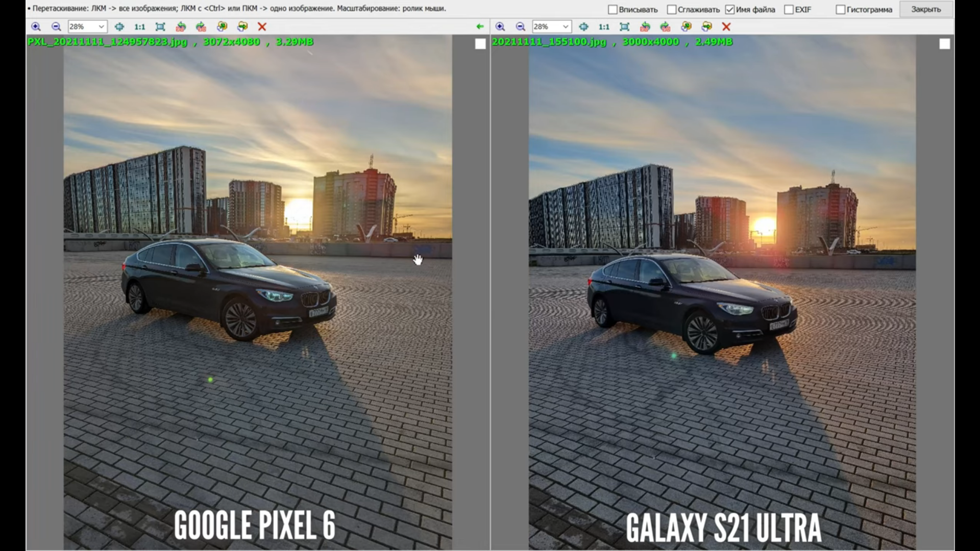980x551 pixels.
Task: Rotate the right image counterclockwise
Action: pyautogui.click(x=645, y=27)
